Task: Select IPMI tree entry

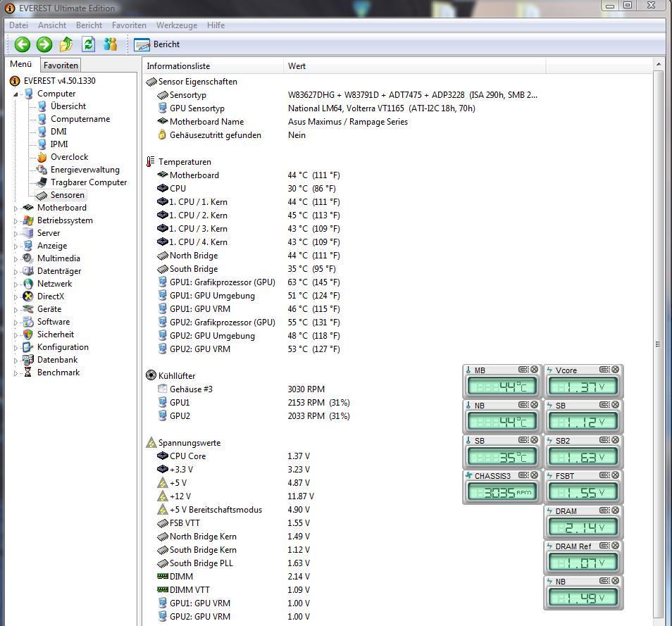Action: (59, 144)
